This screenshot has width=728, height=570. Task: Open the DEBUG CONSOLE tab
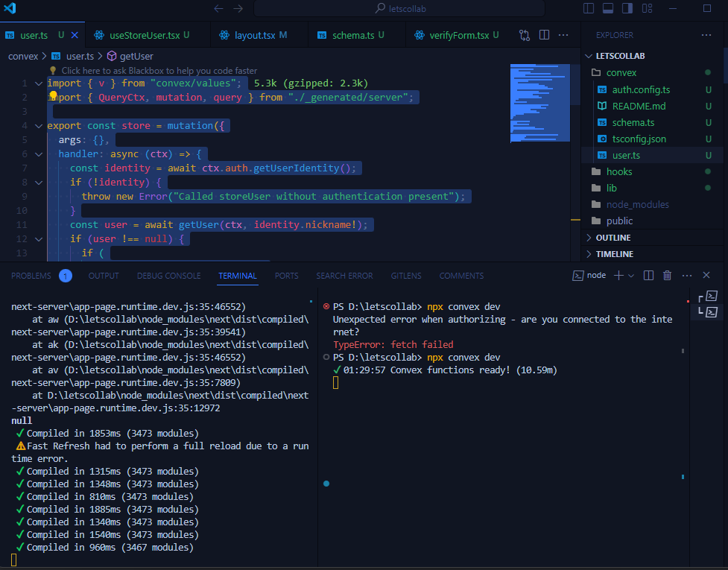pyautogui.click(x=168, y=276)
